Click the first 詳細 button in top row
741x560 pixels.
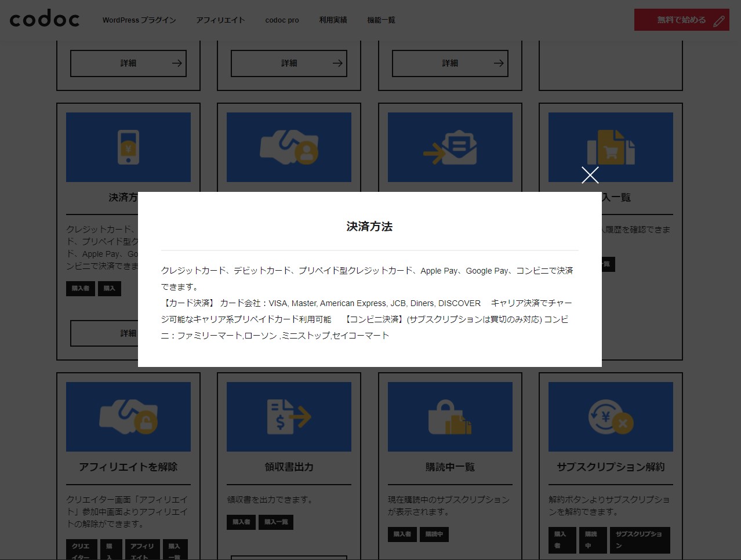(128, 63)
